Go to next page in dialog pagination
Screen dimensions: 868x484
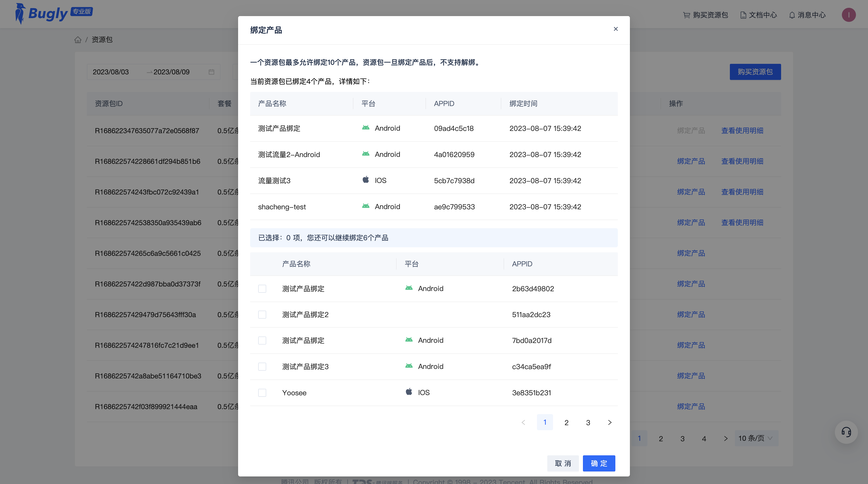point(610,422)
